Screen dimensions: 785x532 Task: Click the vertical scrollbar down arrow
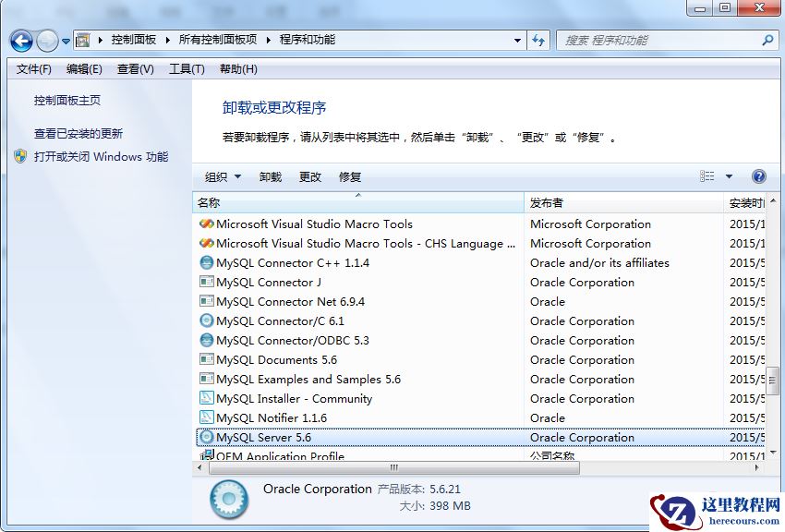[774, 453]
